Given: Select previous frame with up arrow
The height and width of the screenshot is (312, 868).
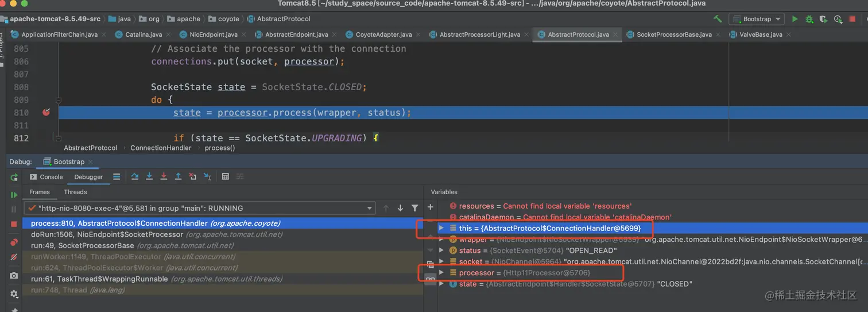Looking at the screenshot, I should [x=386, y=208].
